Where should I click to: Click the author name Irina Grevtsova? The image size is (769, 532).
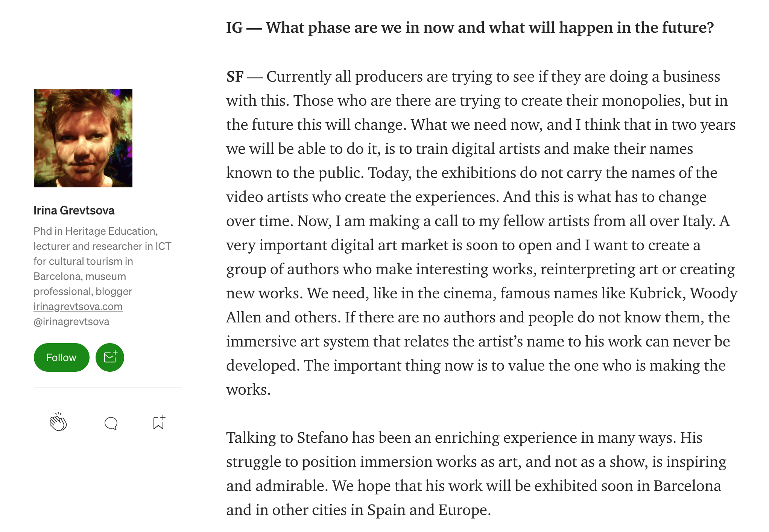(74, 210)
